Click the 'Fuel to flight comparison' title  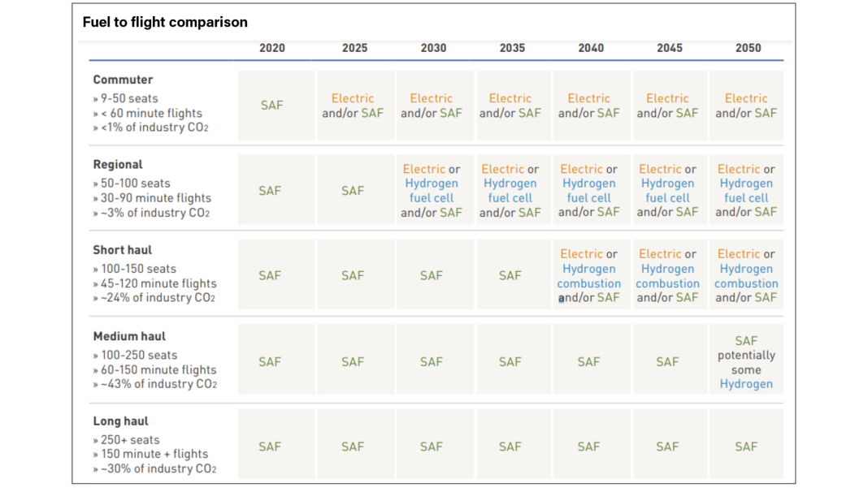coord(165,22)
